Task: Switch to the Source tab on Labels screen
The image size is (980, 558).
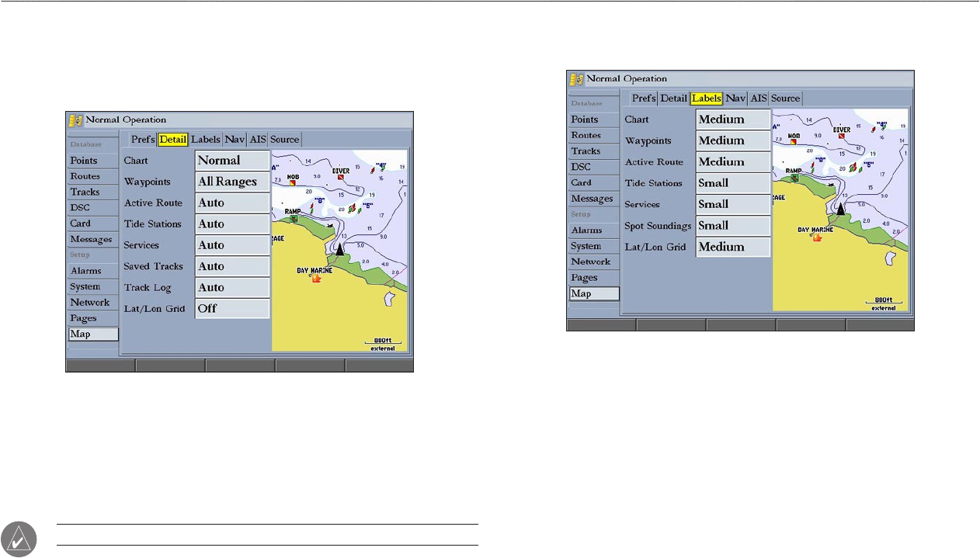Action: pos(786,99)
